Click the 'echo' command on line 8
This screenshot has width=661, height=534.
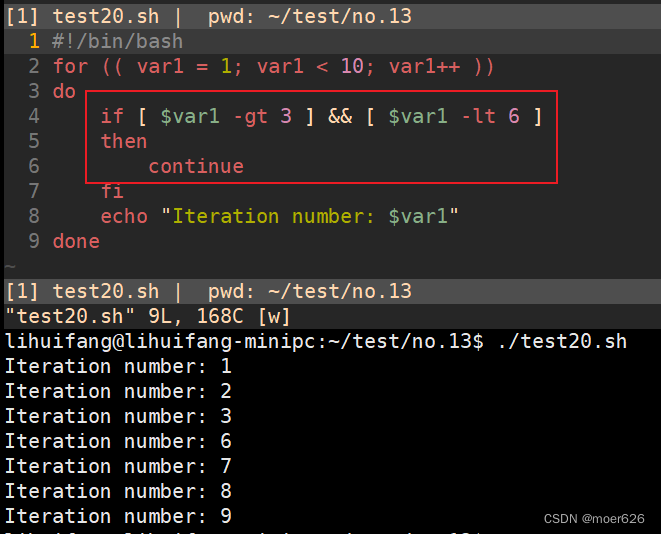[124, 217]
